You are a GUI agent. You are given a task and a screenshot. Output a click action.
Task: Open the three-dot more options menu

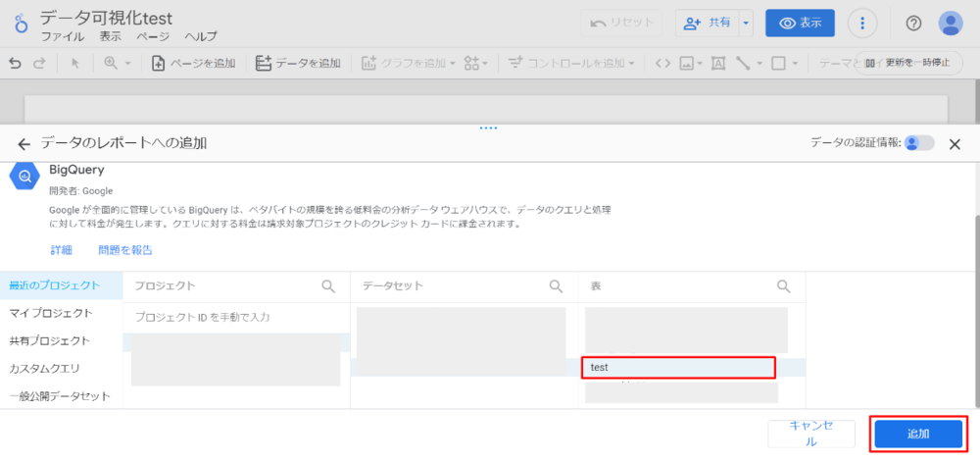coord(862,24)
